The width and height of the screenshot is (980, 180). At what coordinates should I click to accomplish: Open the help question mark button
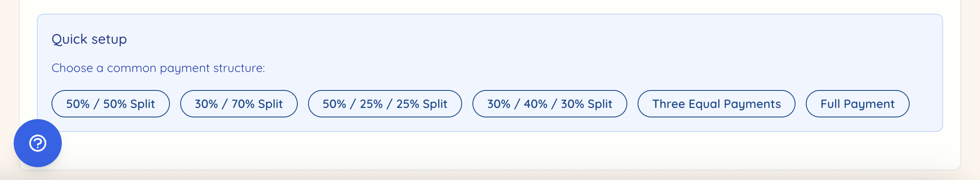pos(38,143)
